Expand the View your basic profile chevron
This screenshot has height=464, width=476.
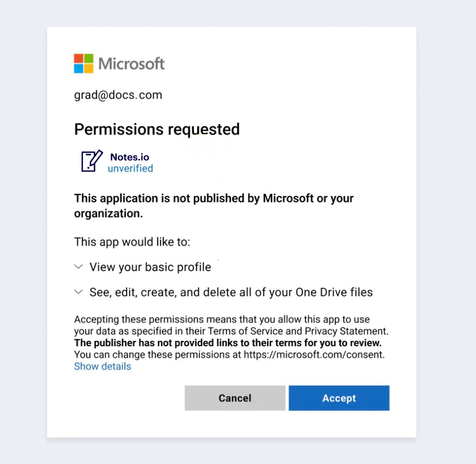[79, 267]
